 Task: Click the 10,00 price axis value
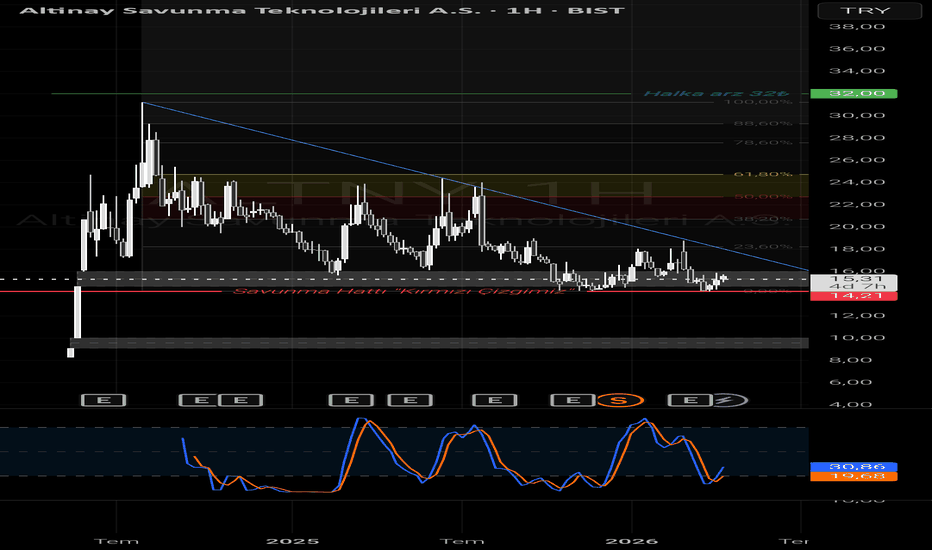pos(857,338)
